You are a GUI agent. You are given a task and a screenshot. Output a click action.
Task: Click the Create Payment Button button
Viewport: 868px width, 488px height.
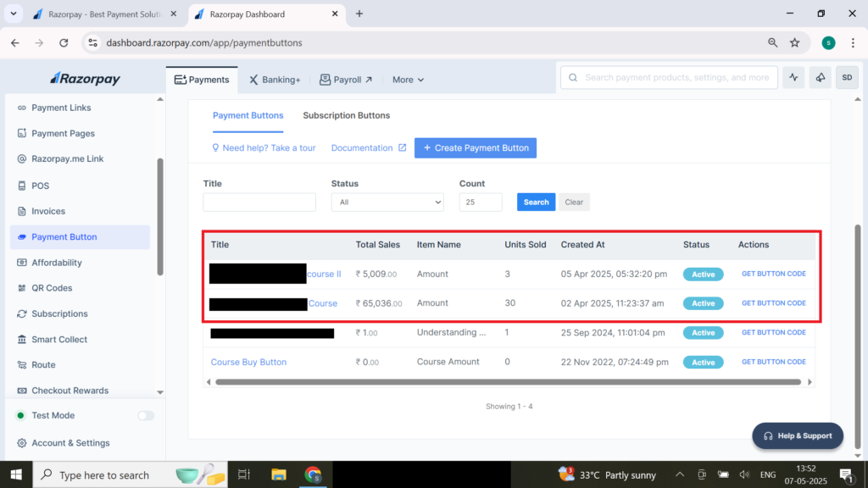[x=475, y=147]
